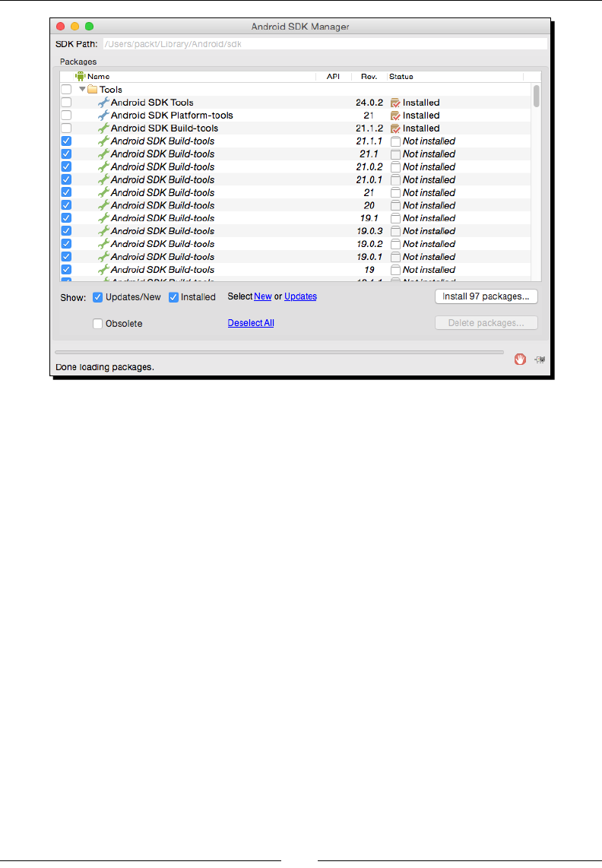
Task: Click the loading progress bar
Action: point(279,352)
